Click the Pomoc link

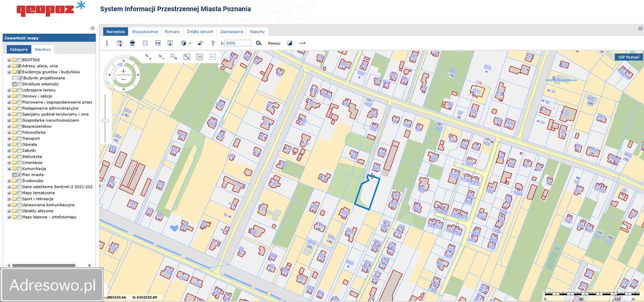274,44
